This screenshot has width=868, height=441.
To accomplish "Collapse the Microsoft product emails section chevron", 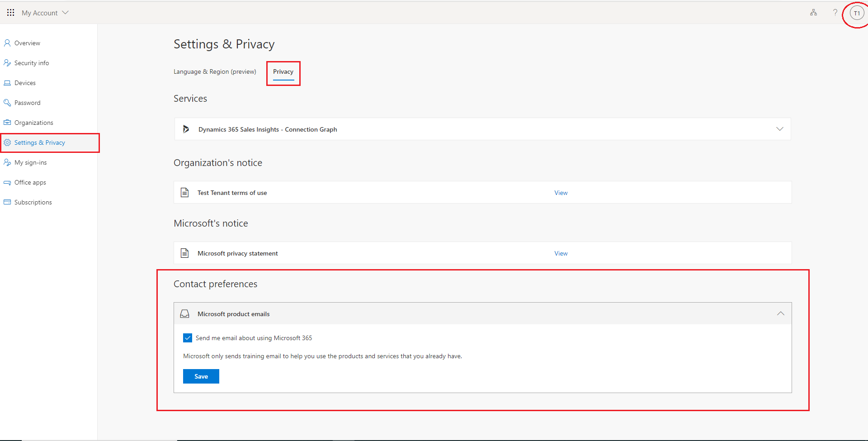I will click(781, 313).
